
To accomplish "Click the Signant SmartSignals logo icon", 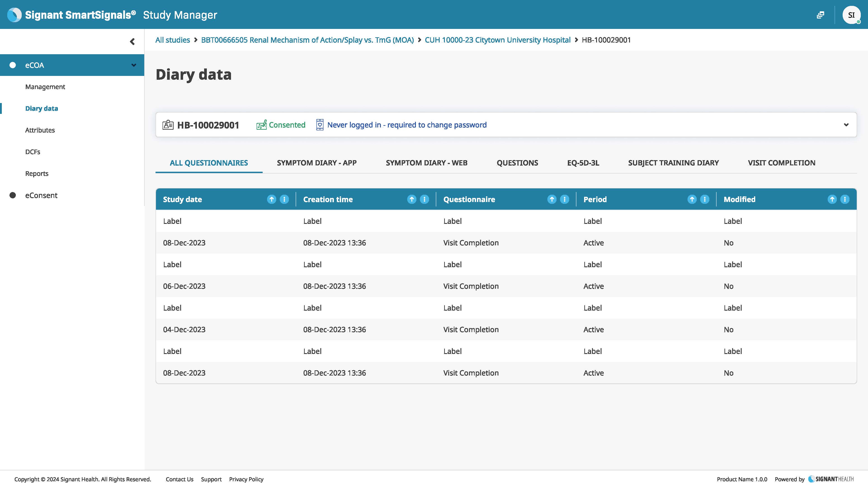I will coord(14,15).
